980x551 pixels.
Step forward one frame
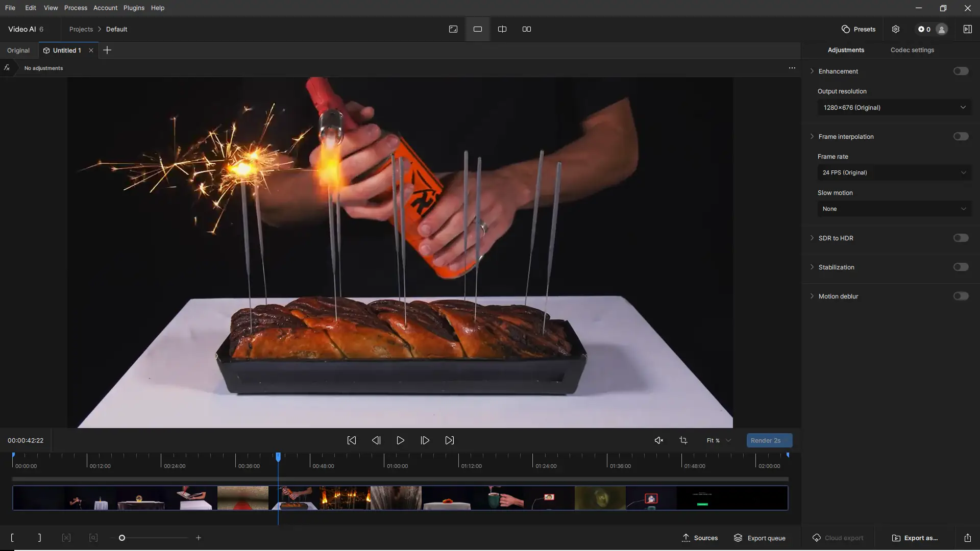(425, 440)
